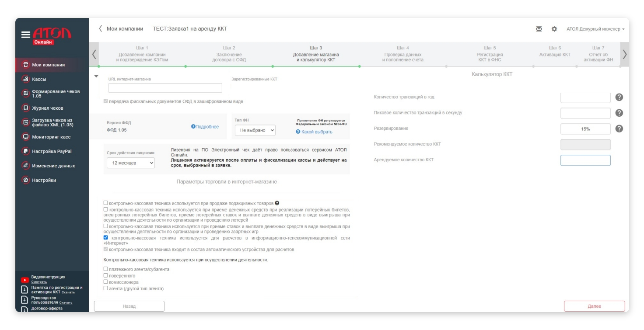Screen dimensions: 644x330
Task: Click help icon next to Резервирование
Action: (x=619, y=129)
